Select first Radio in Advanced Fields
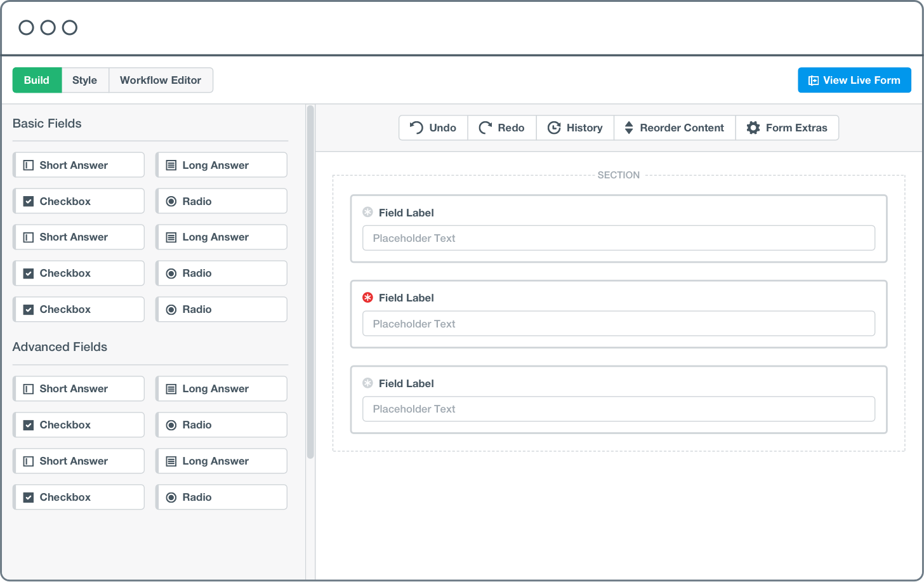Viewport: 924px width, 582px height. click(221, 425)
